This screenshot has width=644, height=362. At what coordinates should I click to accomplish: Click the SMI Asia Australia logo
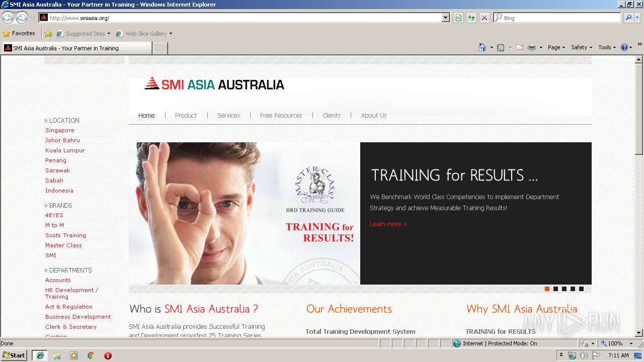click(214, 84)
